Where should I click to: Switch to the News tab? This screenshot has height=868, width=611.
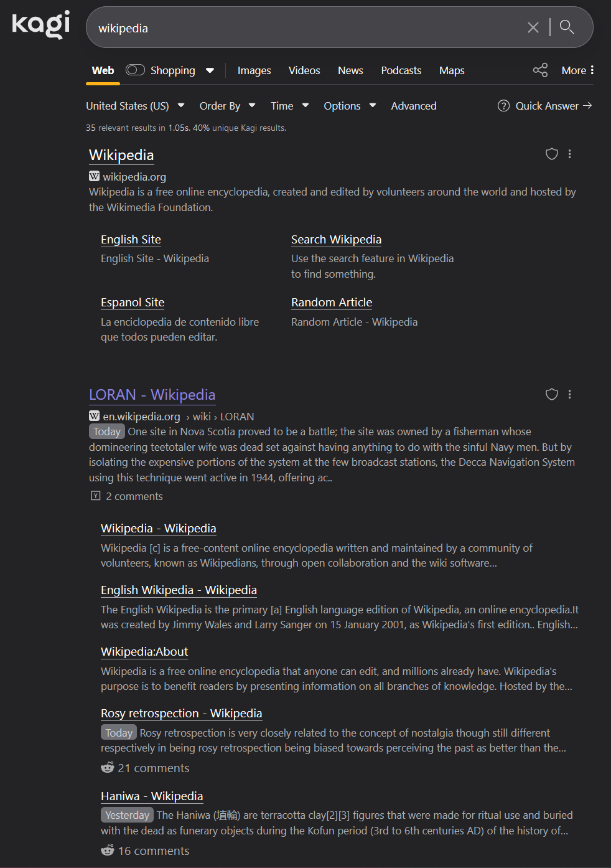point(350,70)
